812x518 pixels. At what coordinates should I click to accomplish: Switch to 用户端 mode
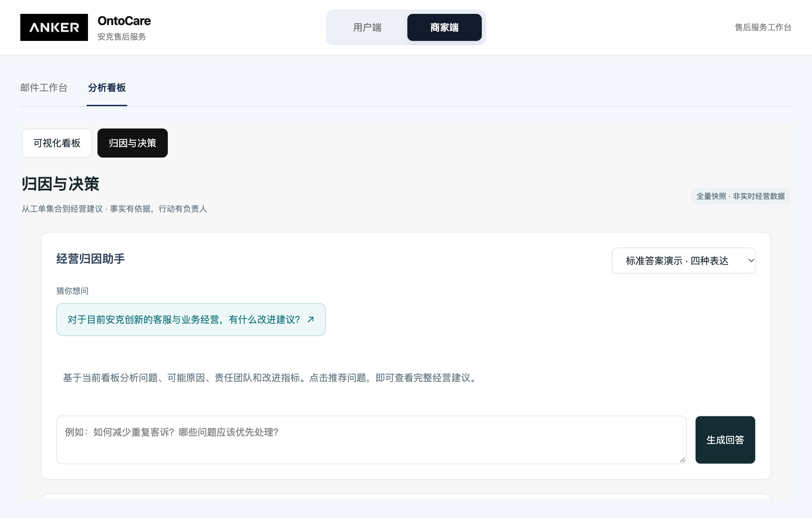[x=367, y=27]
